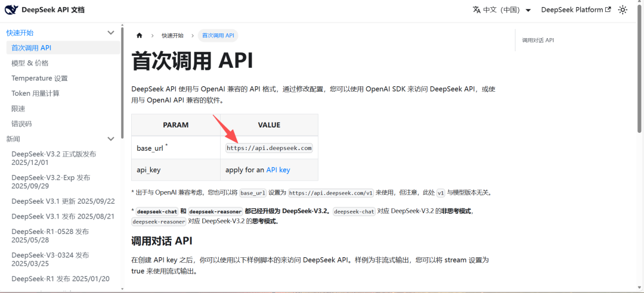Open DeepSeek-R1-0528 发布 news item
This screenshot has height=293, width=644.
click(x=50, y=236)
